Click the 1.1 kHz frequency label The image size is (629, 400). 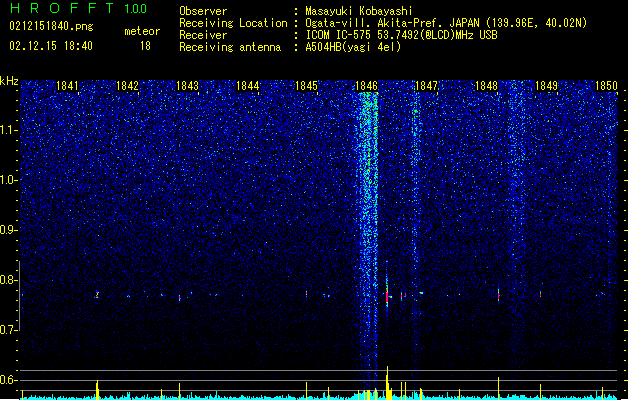(9, 130)
